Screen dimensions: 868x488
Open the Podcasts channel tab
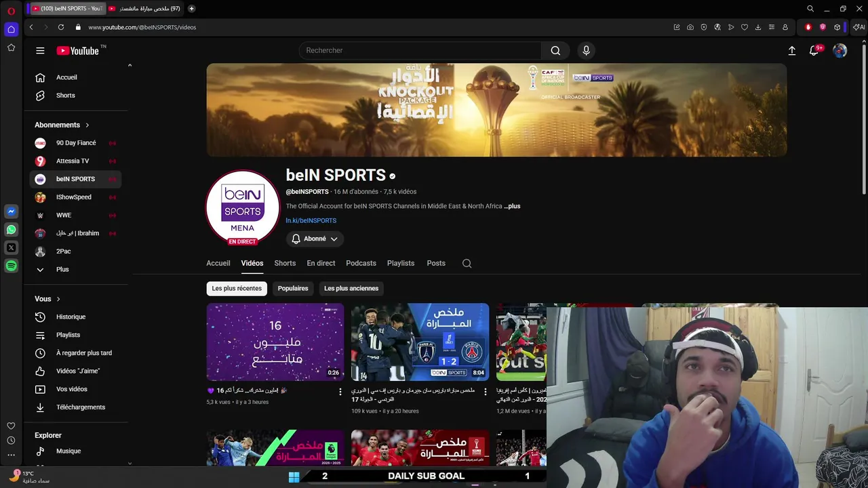[x=361, y=263]
